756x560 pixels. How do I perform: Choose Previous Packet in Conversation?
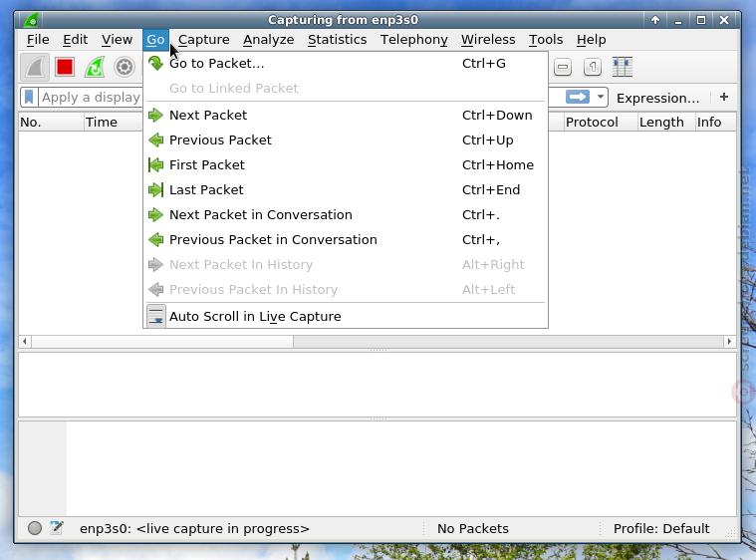pyautogui.click(x=346, y=240)
